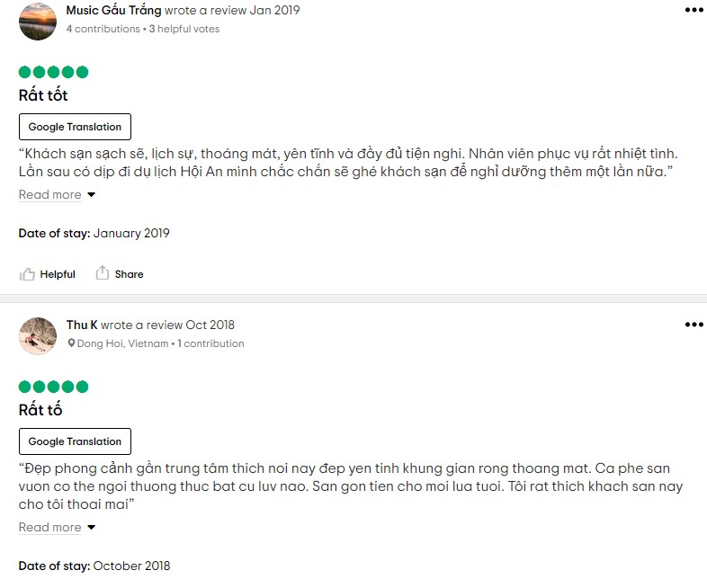Open options menu for Thu K's review
Image resolution: width=707 pixels, height=588 pixels.
[694, 324]
